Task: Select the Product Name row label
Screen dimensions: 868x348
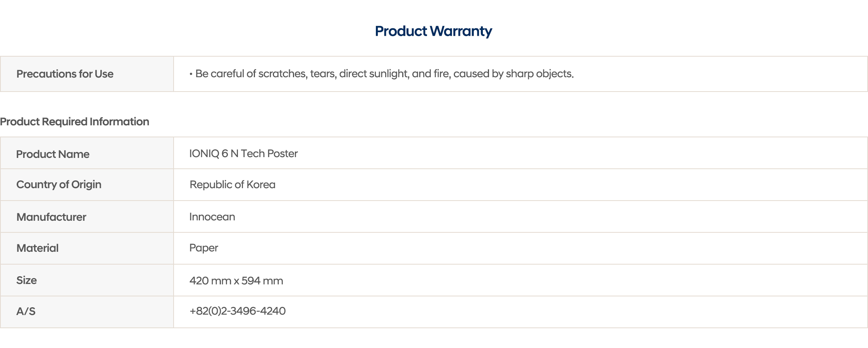Action: tap(53, 154)
